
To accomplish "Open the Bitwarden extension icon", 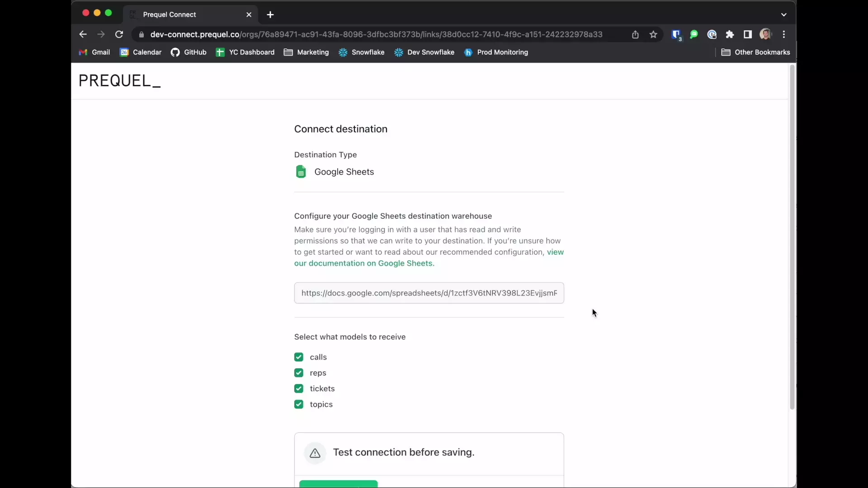I will 676,35.
